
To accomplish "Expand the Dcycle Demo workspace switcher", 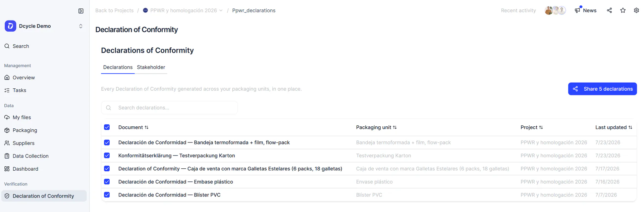I will (44, 26).
